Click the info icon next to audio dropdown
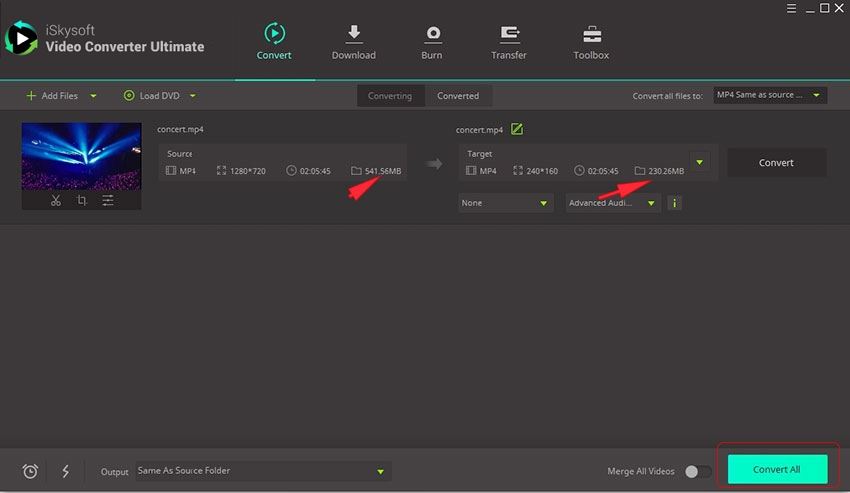 tap(674, 203)
